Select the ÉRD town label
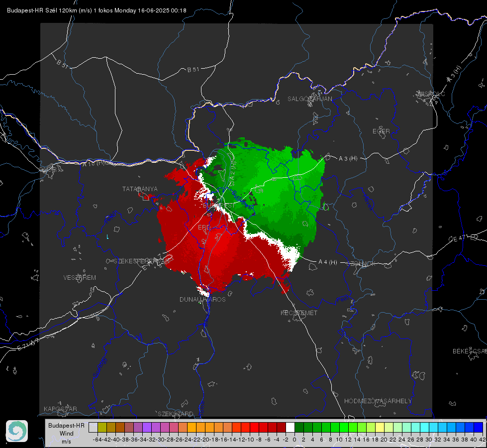 (x=204, y=227)
